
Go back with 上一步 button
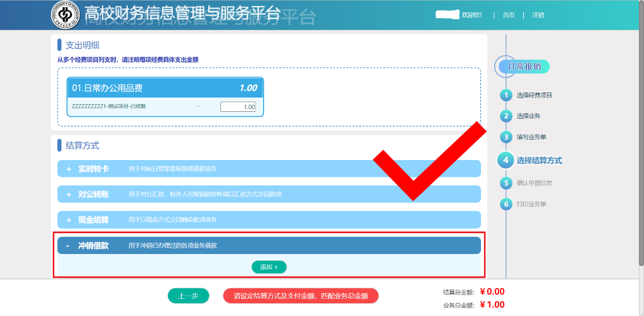pos(188,296)
